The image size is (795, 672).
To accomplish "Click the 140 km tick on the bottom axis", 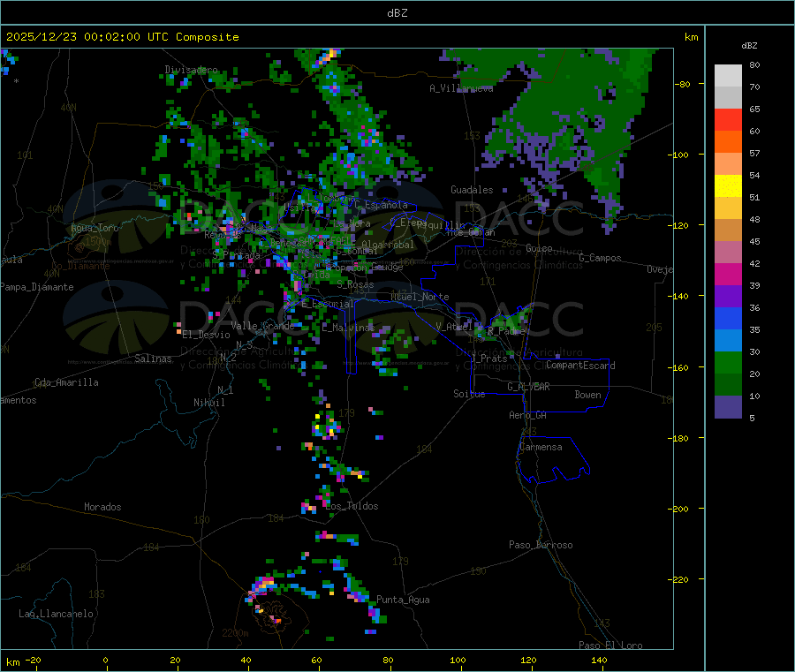I will click(x=599, y=660).
